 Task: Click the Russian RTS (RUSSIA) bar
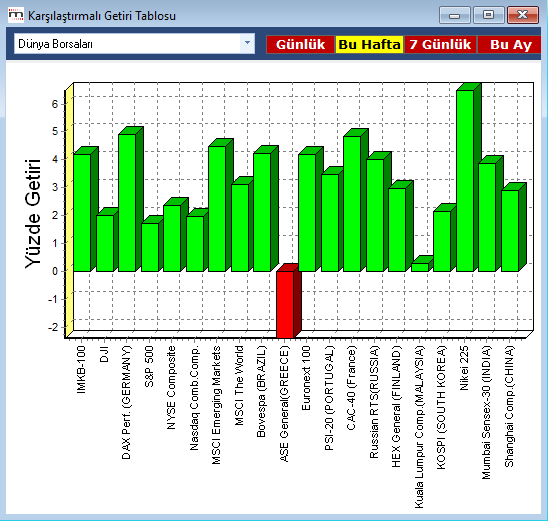pyautogui.click(x=375, y=215)
